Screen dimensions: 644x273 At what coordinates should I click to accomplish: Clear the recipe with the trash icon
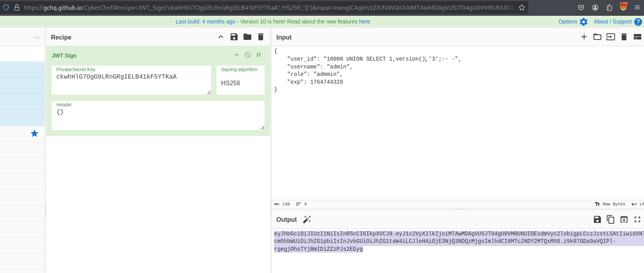(261, 37)
